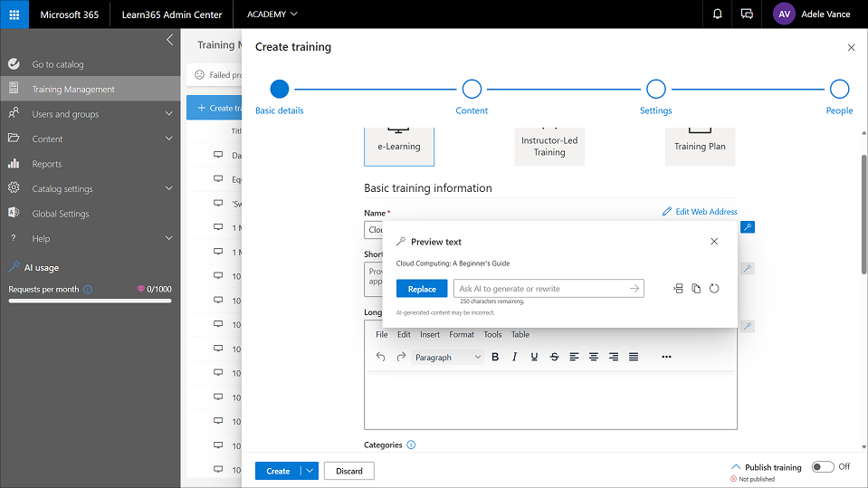The height and width of the screenshot is (488, 868).
Task: Open the Format menu in editor
Action: [462, 334]
